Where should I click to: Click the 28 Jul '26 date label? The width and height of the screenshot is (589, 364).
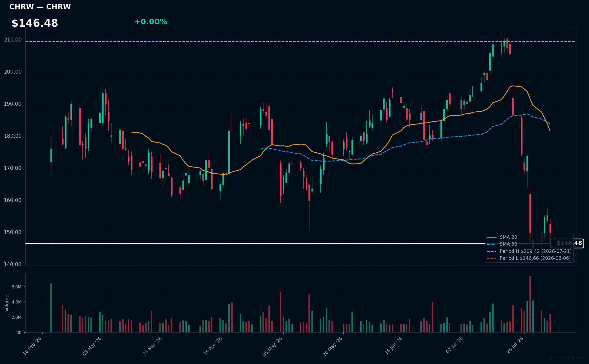point(515,345)
